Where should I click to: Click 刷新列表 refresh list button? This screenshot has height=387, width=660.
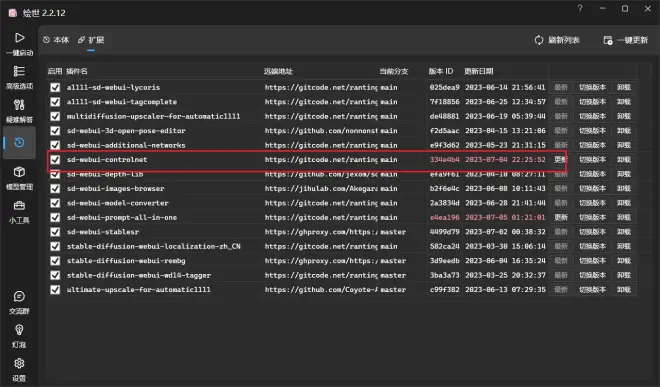tap(557, 40)
